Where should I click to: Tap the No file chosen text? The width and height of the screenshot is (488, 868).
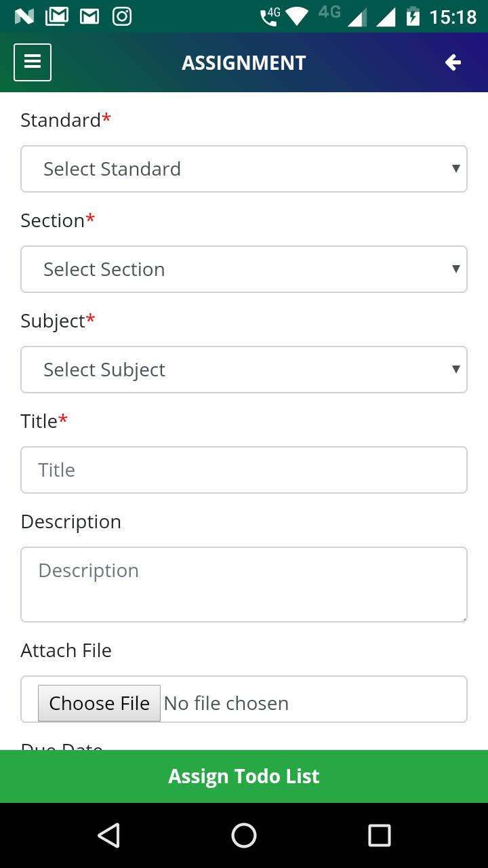point(226,703)
